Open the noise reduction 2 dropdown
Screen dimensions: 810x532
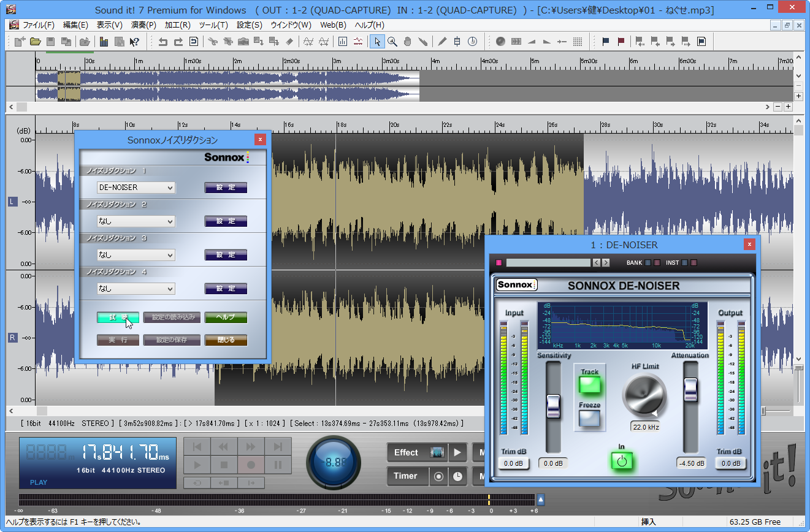pos(136,221)
